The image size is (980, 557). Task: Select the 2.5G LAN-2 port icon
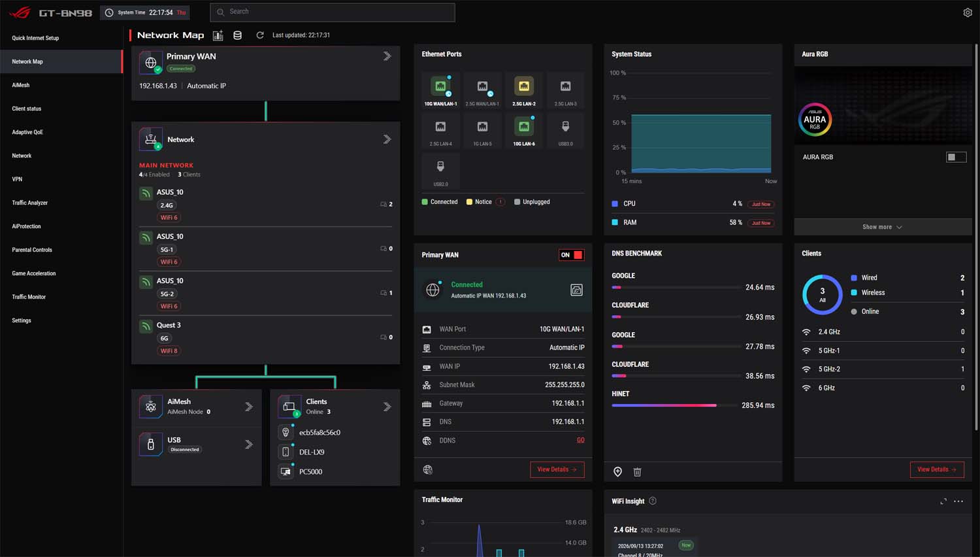[x=524, y=86]
